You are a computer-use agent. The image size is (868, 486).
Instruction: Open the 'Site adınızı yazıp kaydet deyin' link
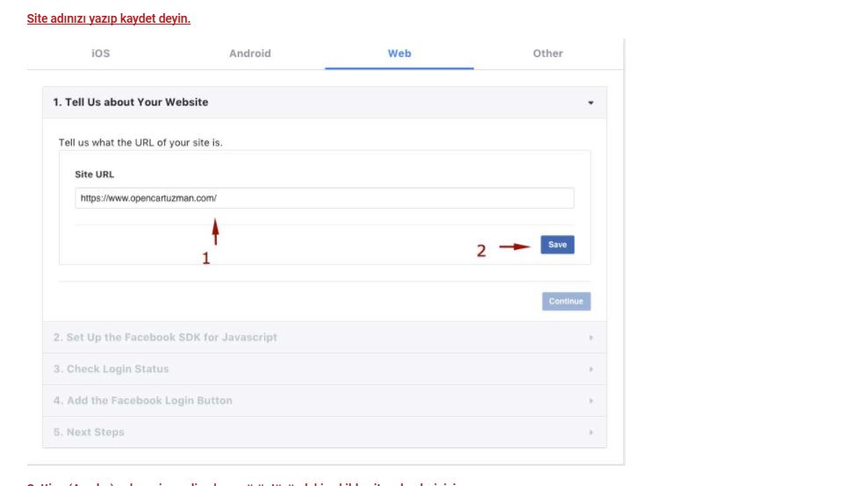[x=109, y=18]
